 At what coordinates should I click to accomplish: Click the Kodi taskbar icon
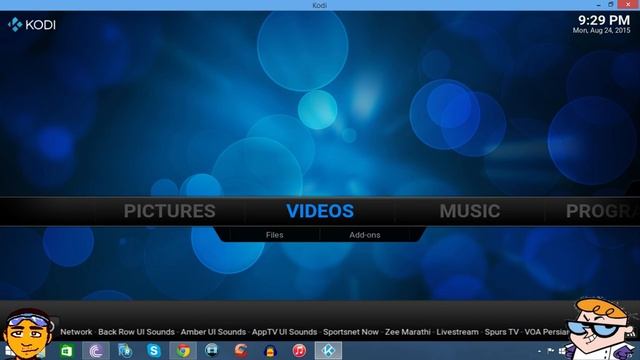point(328,351)
